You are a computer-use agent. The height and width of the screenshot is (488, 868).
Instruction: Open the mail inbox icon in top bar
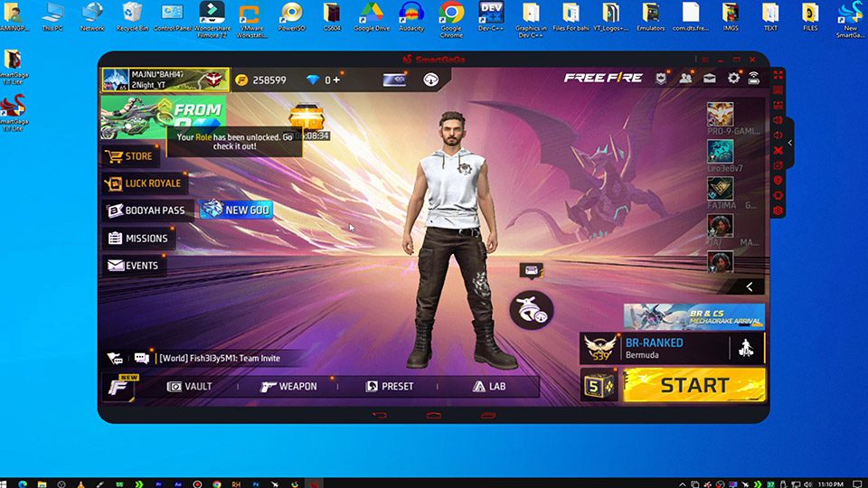click(x=710, y=78)
